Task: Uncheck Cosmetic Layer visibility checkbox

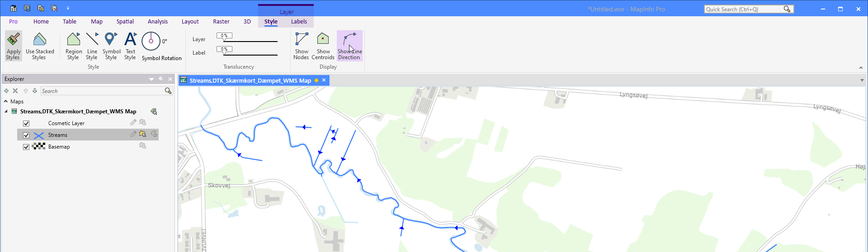Action: (x=26, y=123)
